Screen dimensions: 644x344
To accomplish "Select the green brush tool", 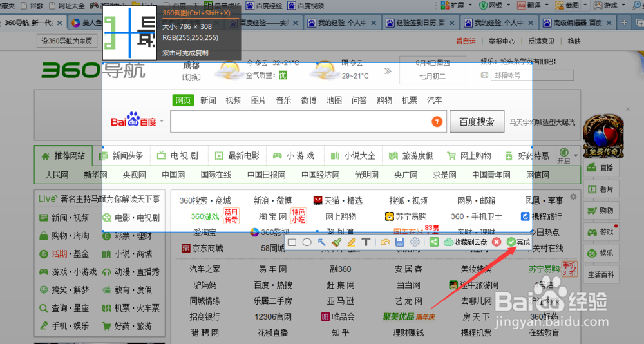I will click(336, 242).
